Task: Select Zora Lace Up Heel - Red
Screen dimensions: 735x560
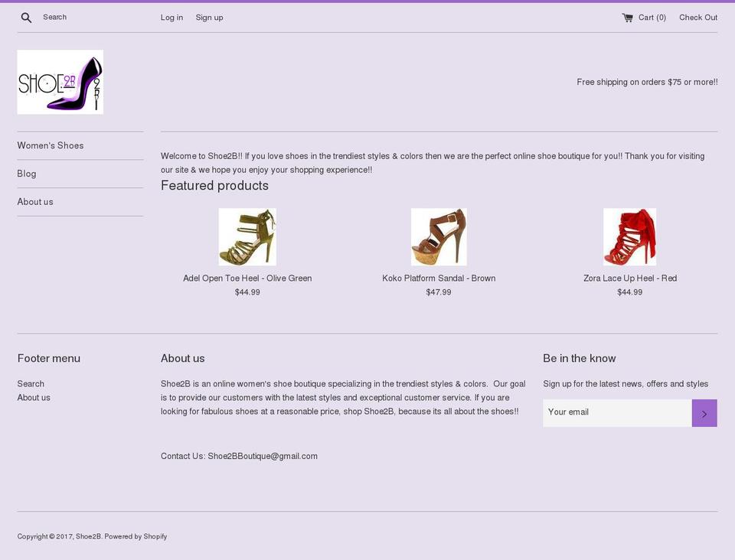Action: point(629,278)
